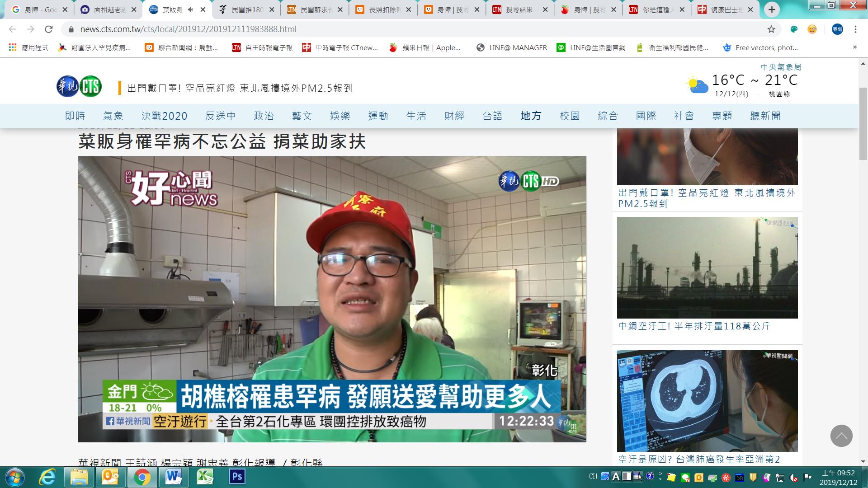Open the 政治 politics section
Viewport: 868px width, 488px height.
[264, 116]
